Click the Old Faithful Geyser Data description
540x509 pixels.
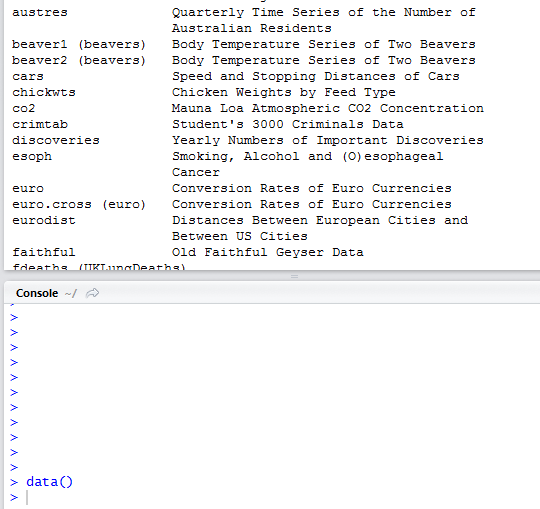(268, 252)
